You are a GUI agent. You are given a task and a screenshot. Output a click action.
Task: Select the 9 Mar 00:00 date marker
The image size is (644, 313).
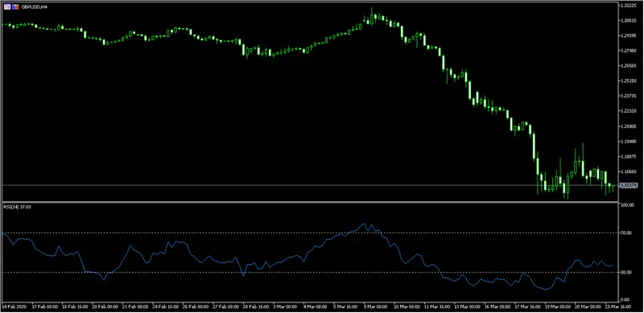coord(375,307)
